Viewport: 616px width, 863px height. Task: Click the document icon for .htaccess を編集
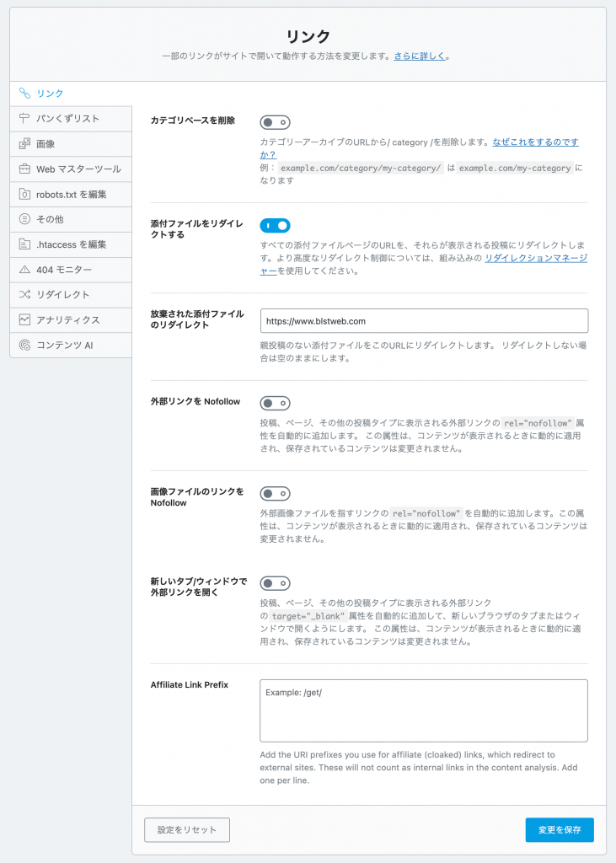[24, 244]
